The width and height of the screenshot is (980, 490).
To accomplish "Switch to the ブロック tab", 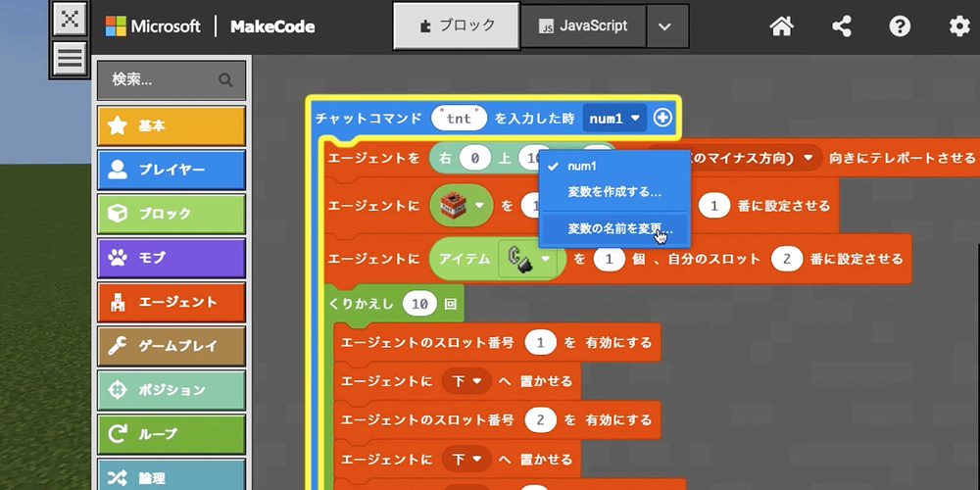I will tap(457, 26).
